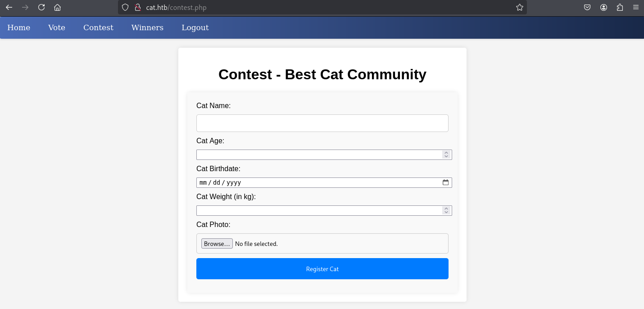Click the Cat Weight spinner arrows

coord(446,210)
